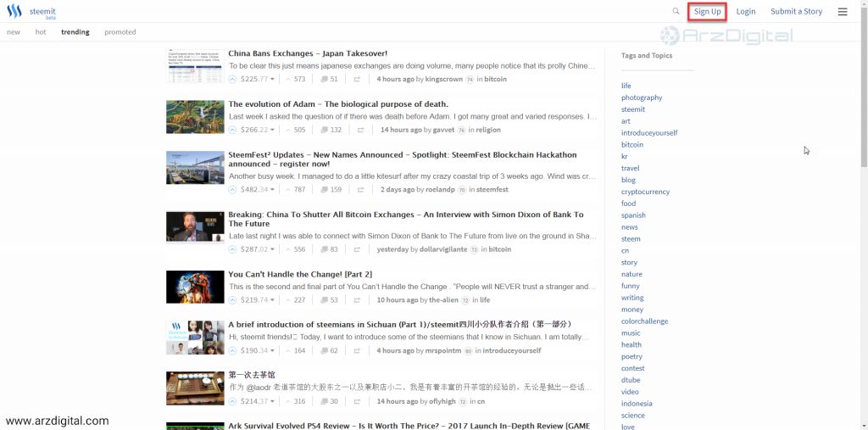Open author kingscrown's profile

point(443,79)
